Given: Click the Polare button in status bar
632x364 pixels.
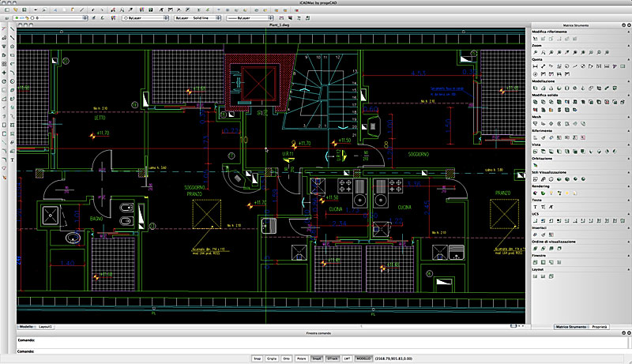Looking at the screenshot, I should [x=302, y=358].
